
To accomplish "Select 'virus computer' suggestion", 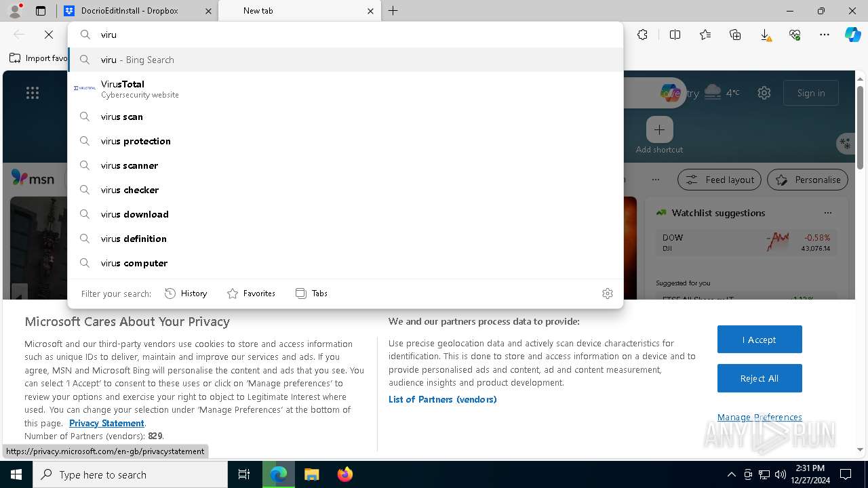I will click(x=345, y=263).
